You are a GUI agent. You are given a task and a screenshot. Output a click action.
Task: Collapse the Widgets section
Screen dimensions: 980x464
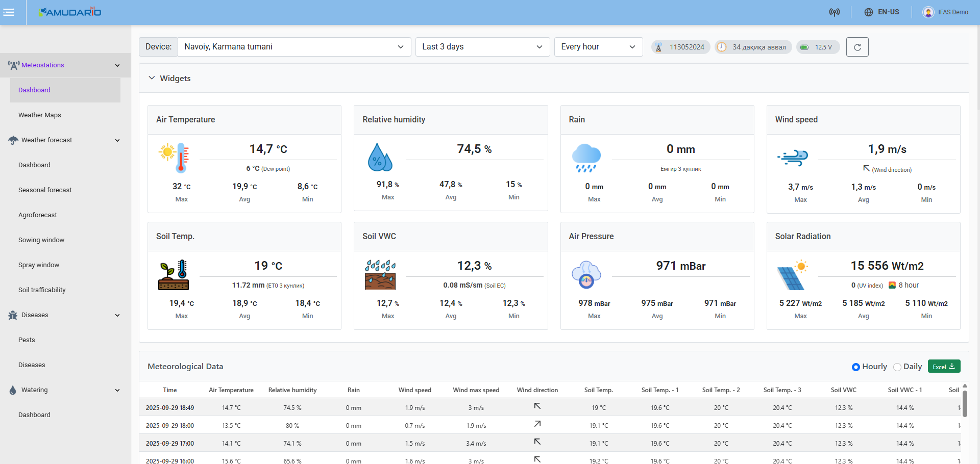coord(152,78)
